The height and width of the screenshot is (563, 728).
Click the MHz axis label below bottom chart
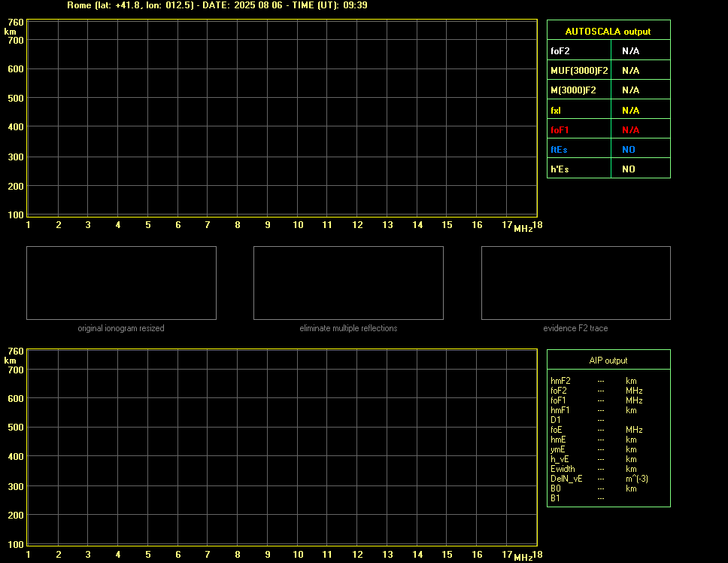coord(523,558)
